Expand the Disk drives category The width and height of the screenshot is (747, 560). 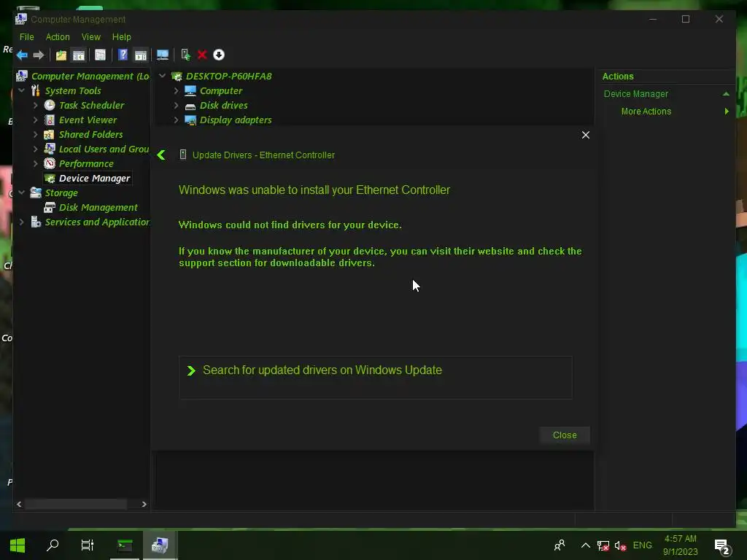[x=177, y=105]
